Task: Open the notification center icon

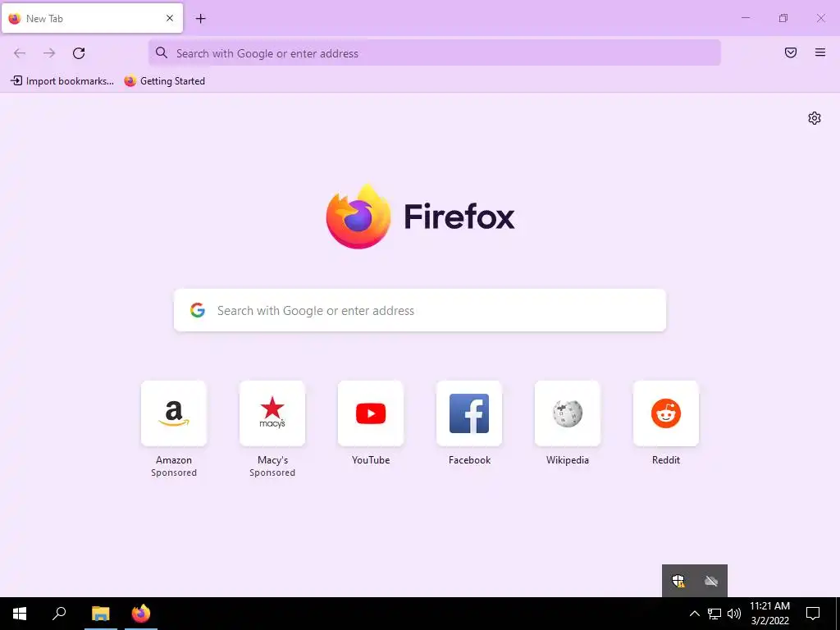Action: pos(813,614)
